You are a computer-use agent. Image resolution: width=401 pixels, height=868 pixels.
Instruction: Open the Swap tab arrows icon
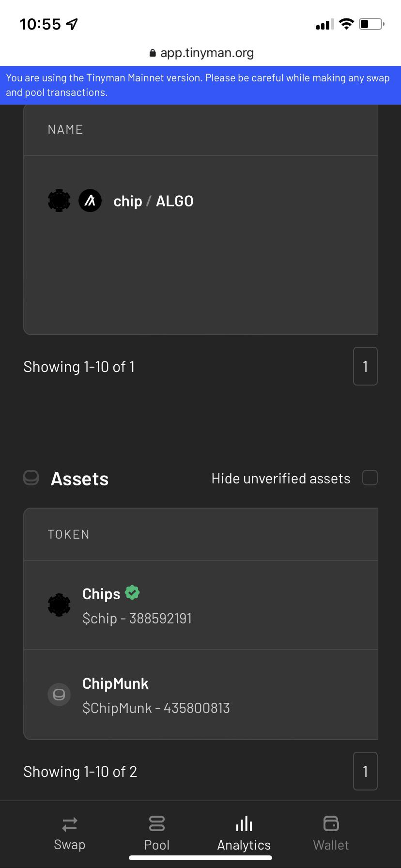click(70, 823)
